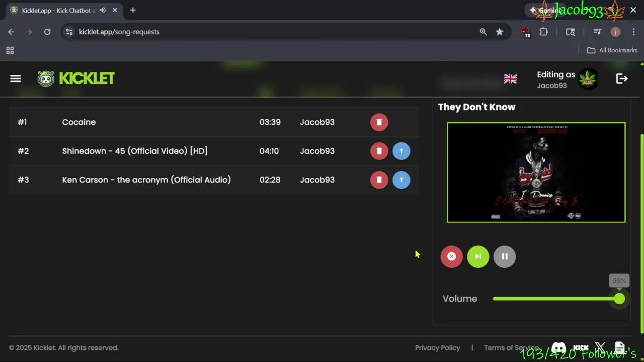644x362 pixels.
Task: Click Ken Carson - the acronym title
Action: 146,180
